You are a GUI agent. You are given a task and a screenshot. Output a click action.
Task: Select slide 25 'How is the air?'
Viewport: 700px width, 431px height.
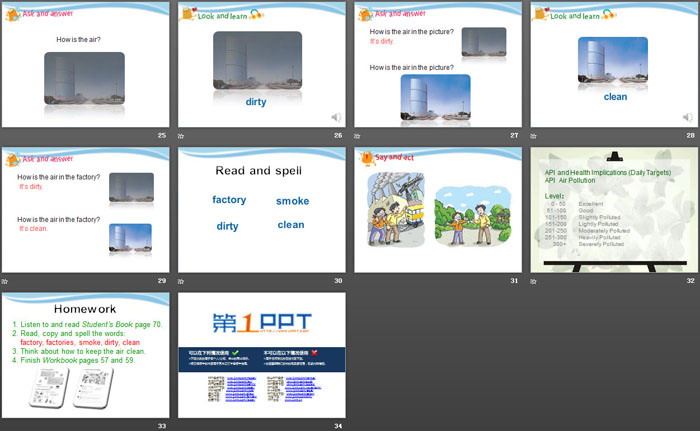[85, 65]
